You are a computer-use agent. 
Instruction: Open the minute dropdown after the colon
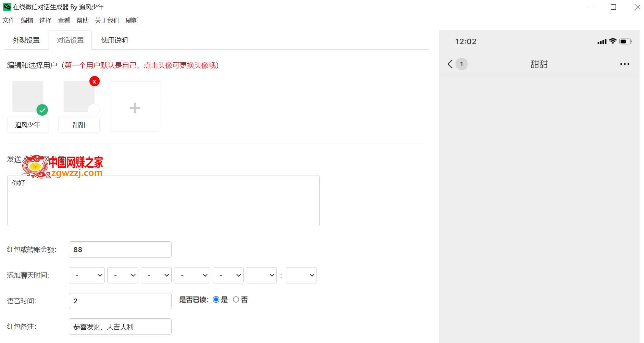tap(301, 275)
